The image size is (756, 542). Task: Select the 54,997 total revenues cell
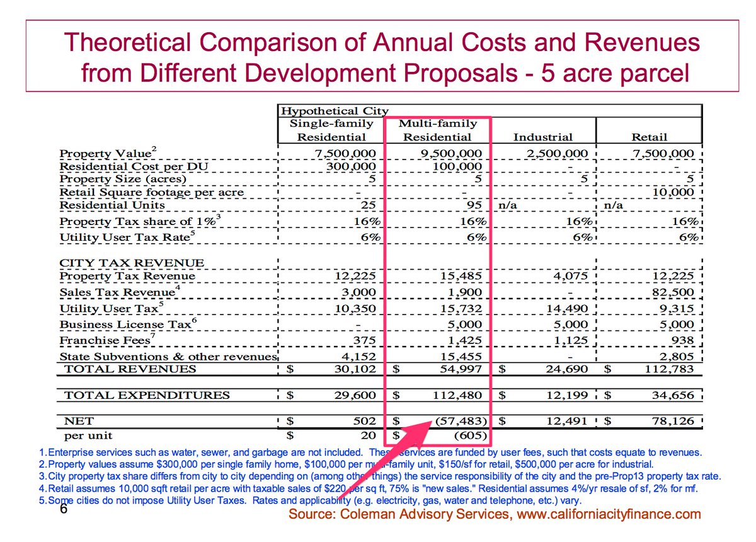click(x=461, y=369)
